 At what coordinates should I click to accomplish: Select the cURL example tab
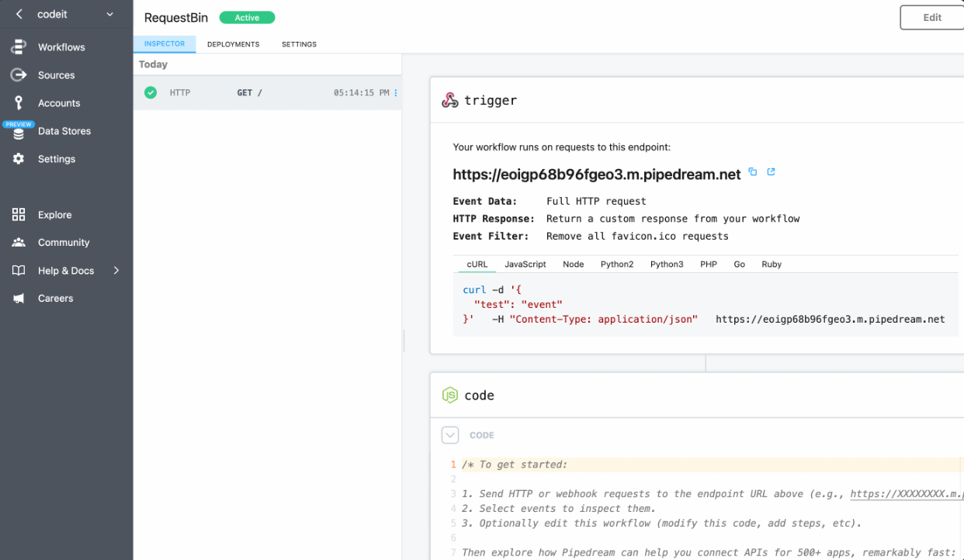477,264
